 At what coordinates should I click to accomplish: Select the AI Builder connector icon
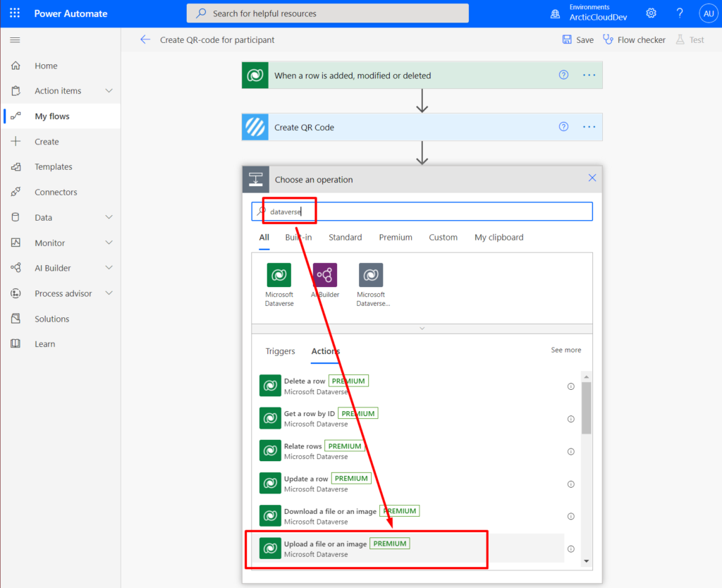[x=325, y=275]
